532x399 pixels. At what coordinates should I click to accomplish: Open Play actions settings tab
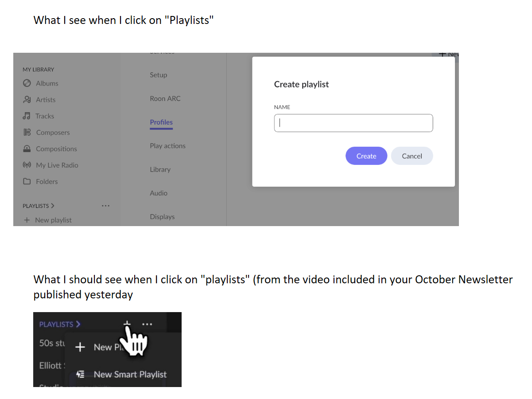[x=168, y=146]
